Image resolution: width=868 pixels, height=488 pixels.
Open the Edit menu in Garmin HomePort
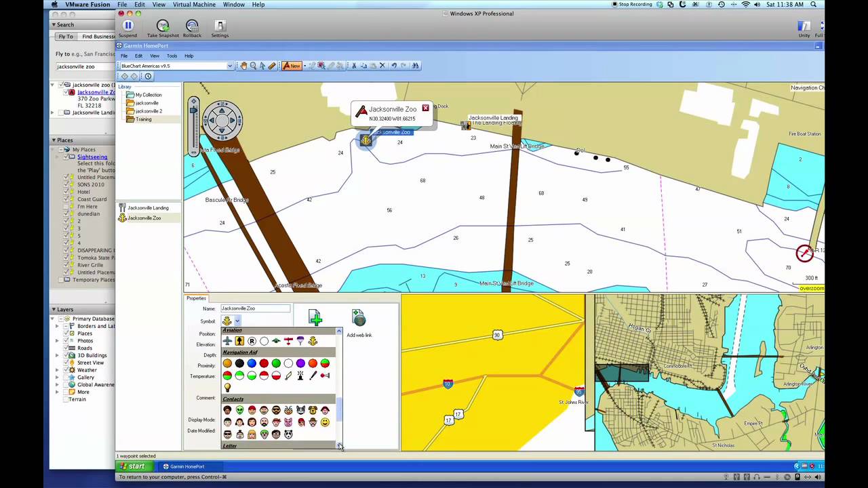(x=138, y=56)
